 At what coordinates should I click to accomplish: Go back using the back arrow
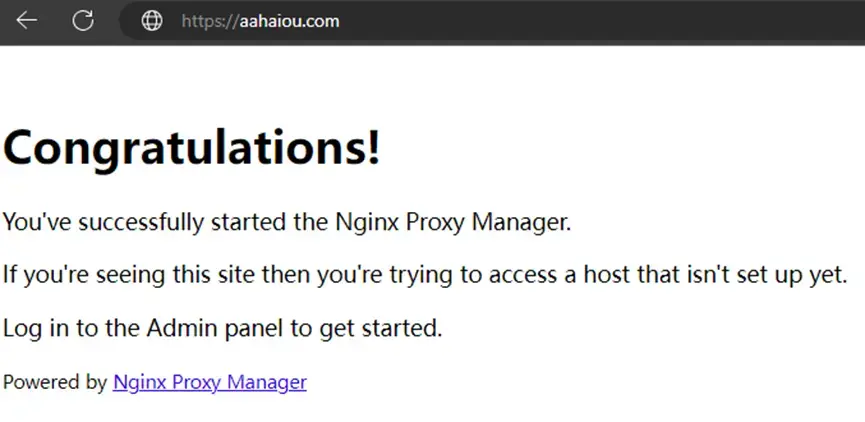click(x=26, y=21)
